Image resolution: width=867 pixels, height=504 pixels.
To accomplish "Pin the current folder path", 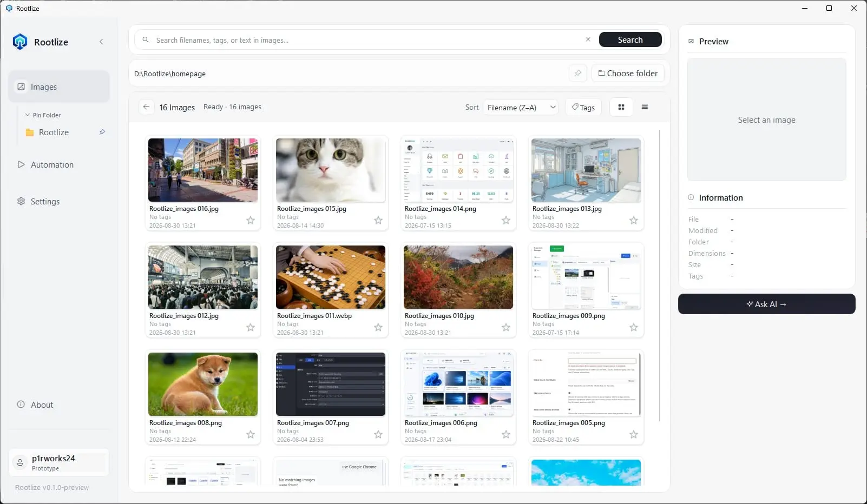I will pyautogui.click(x=578, y=73).
